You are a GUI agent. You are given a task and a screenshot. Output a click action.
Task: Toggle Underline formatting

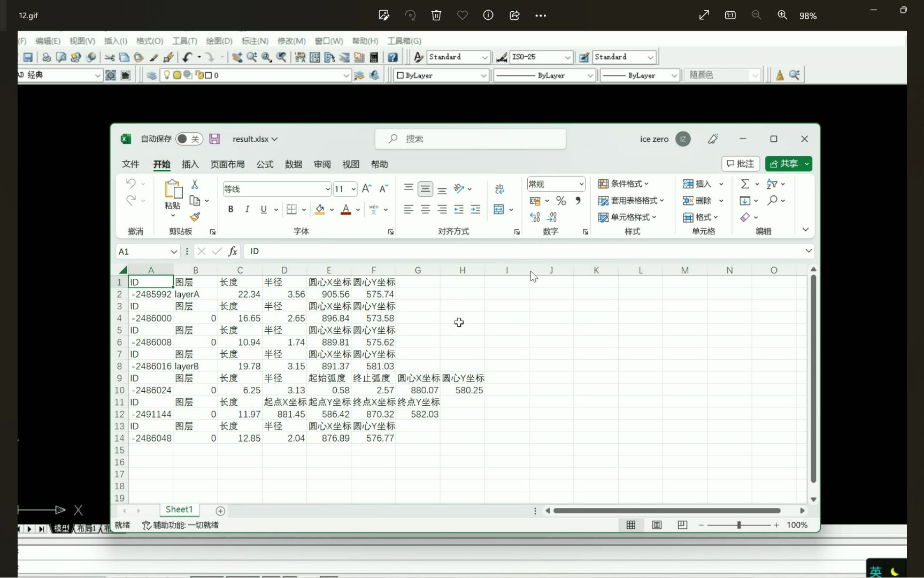click(x=264, y=209)
